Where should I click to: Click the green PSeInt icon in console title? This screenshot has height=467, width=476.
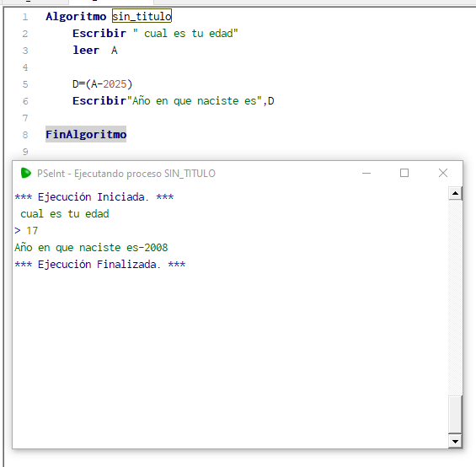[x=26, y=173]
